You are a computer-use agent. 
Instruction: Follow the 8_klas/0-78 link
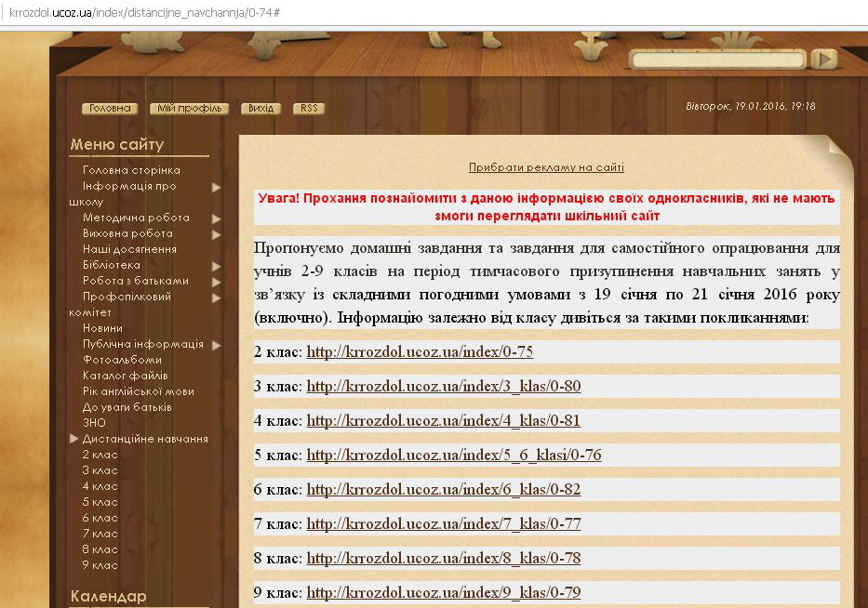[444, 558]
